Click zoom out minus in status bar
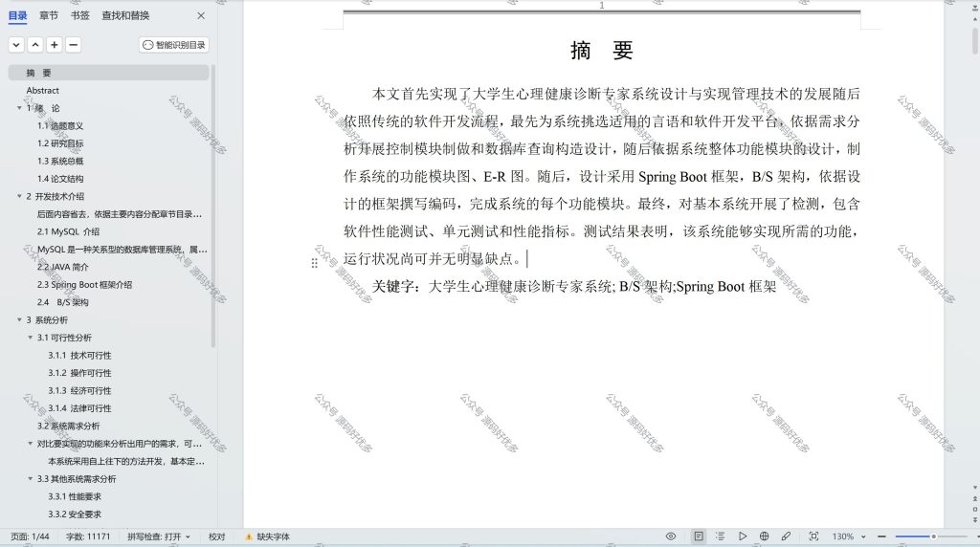Screen dimensions: 980x547 pyautogui.click(x=881, y=536)
